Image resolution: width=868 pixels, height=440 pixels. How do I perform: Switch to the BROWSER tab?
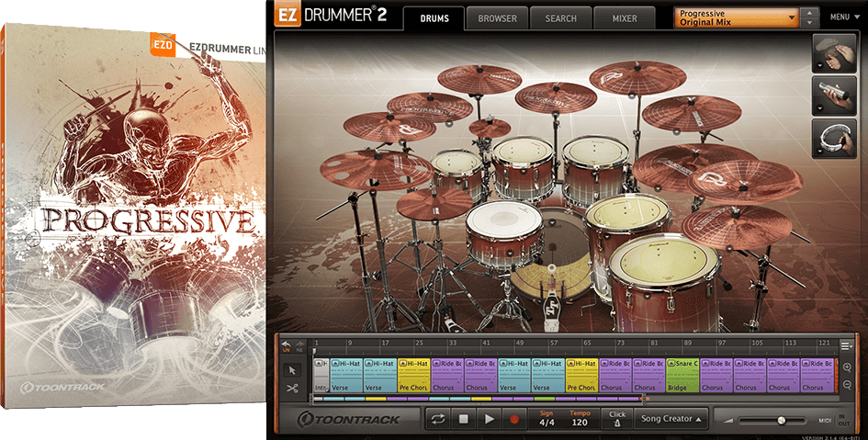click(497, 18)
